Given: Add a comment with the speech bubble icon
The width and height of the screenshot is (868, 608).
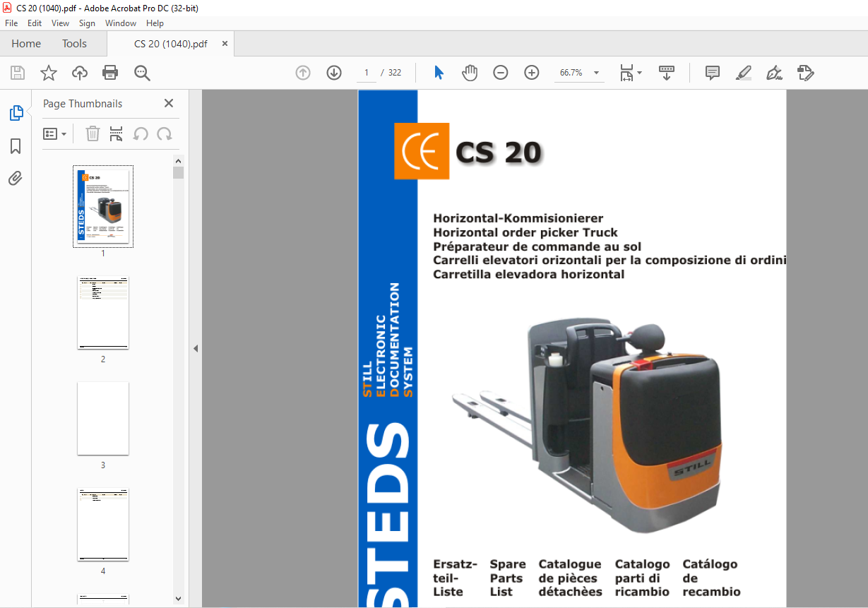Looking at the screenshot, I should click(x=713, y=73).
